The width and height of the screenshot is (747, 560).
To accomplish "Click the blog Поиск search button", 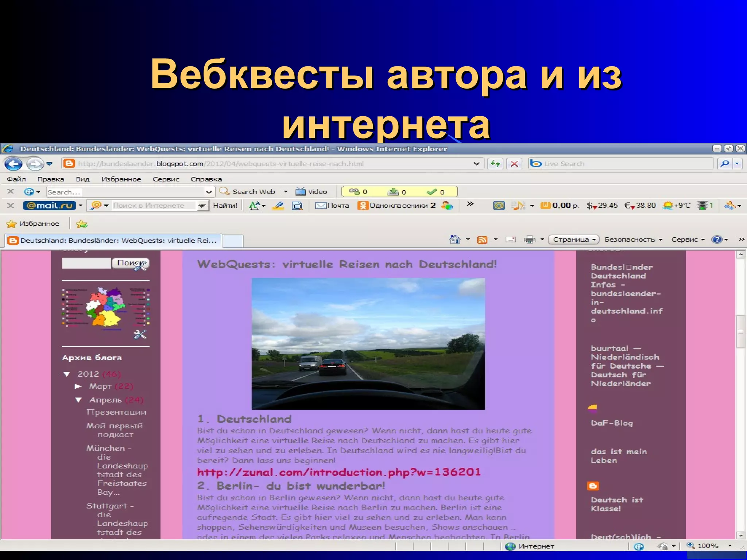I will [131, 263].
